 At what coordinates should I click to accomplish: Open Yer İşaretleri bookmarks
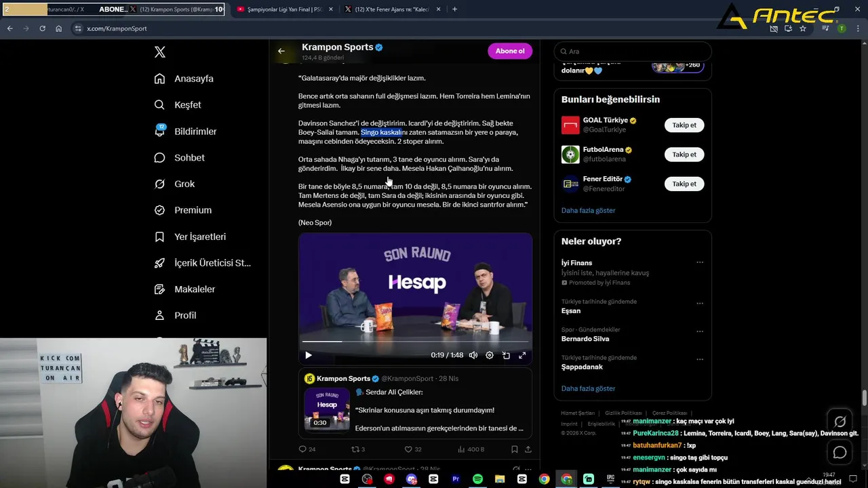pyautogui.click(x=190, y=237)
